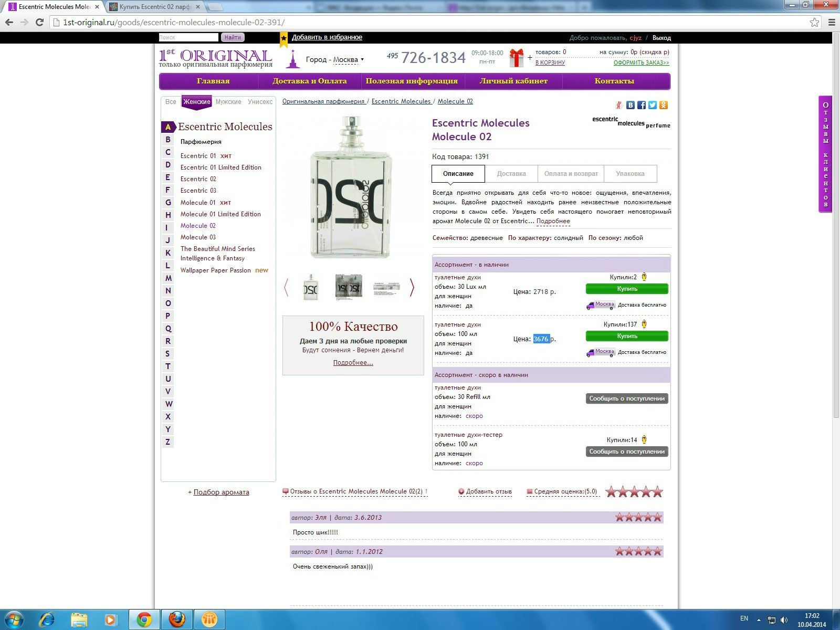Show all perfumes with the Все filter
The height and width of the screenshot is (630, 840).
pyautogui.click(x=171, y=102)
